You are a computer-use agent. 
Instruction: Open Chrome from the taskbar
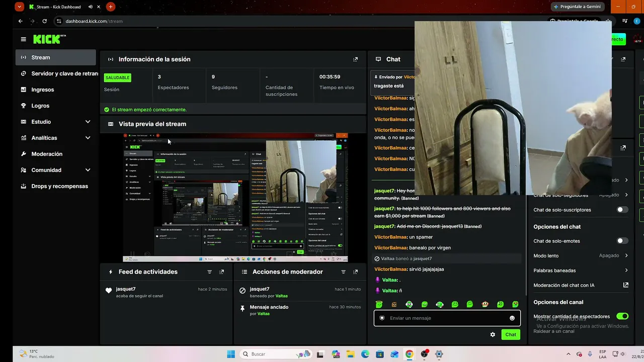tap(410, 354)
